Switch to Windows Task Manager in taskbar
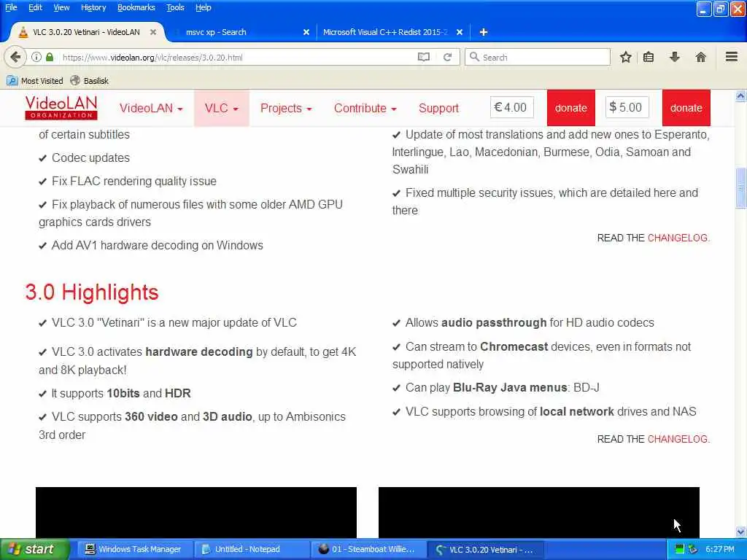The width and height of the screenshot is (747, 560). [134, 549]
